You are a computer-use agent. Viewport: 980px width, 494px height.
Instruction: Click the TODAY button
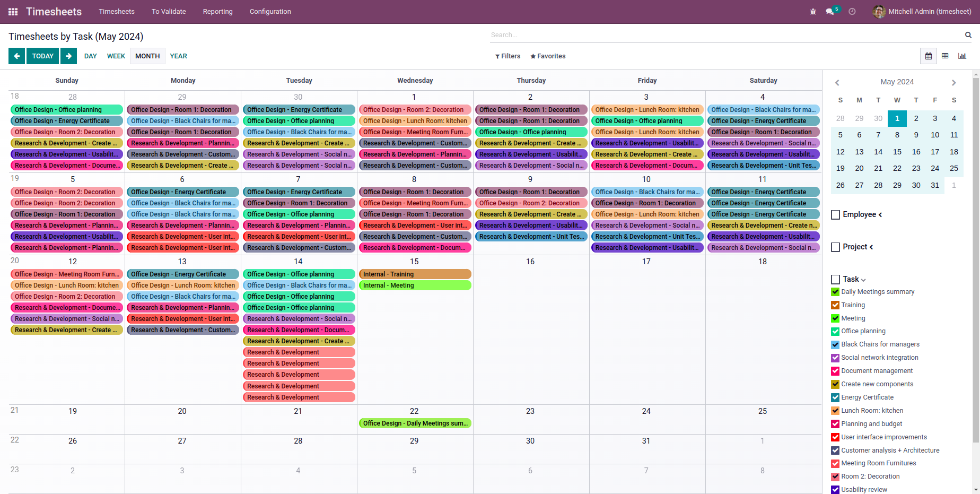pos(42,56)
